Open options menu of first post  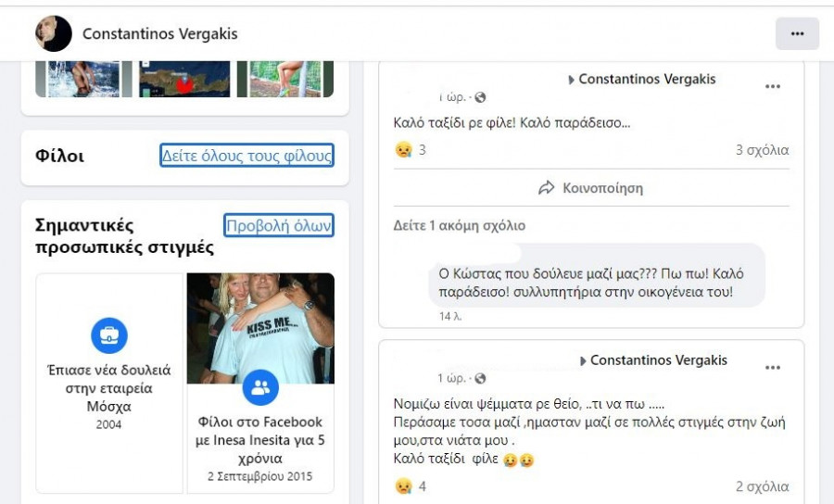coord(772,87)
